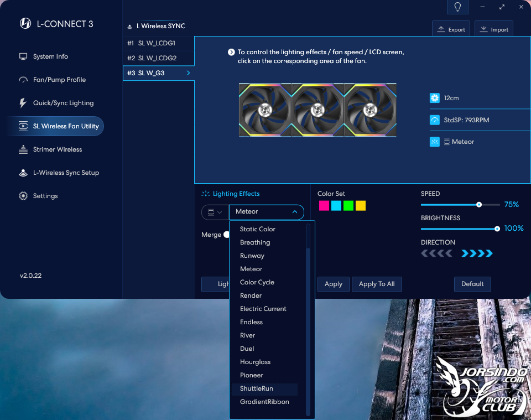Click the download icon on Import
This screenshot has height=420, width=531.
coord(484,29)
